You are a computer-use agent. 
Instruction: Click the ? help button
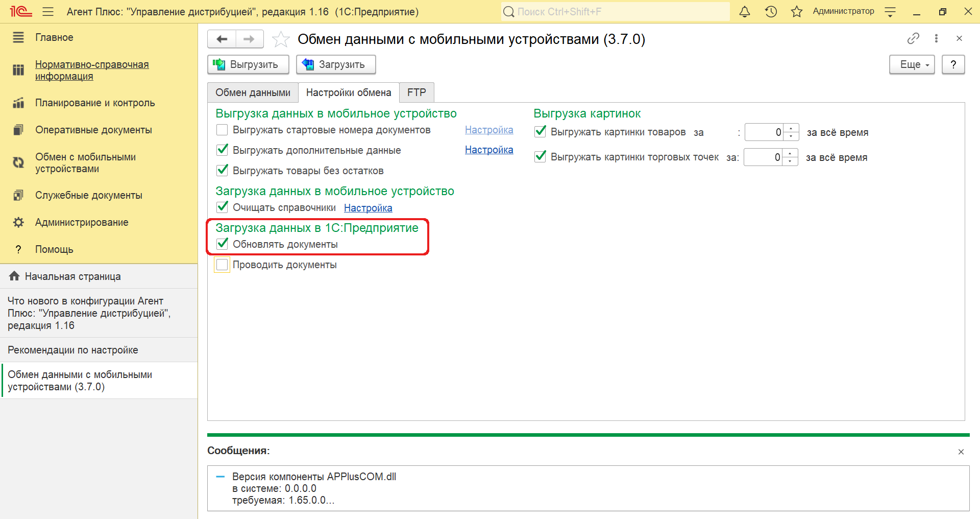[953, 64]
